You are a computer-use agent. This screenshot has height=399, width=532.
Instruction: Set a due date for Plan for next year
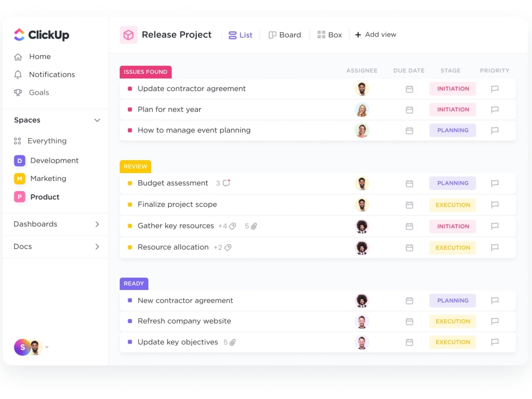pyautogui.click(x=409, y=110)
